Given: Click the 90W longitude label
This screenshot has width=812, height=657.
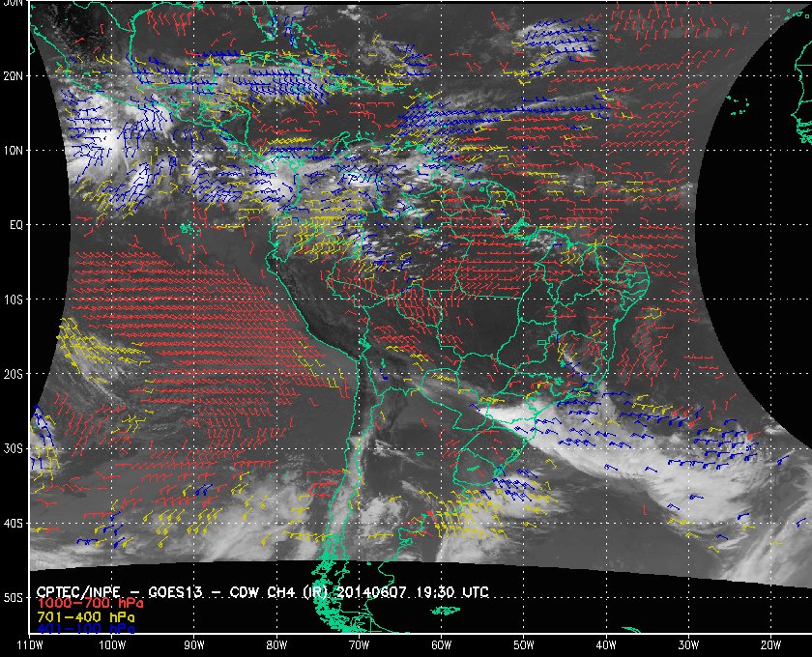Looking at the screenshot, I should [194, 645].
